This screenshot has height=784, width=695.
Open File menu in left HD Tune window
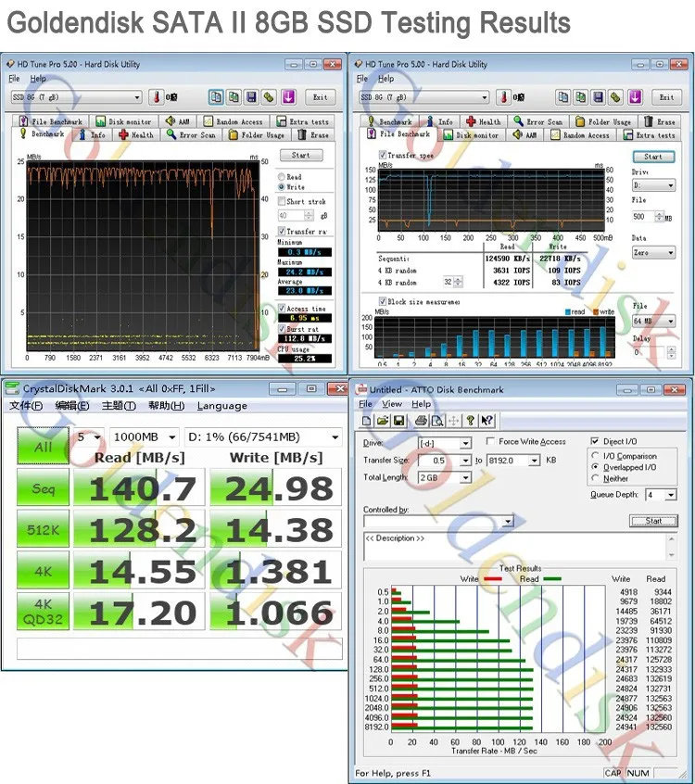14,79
